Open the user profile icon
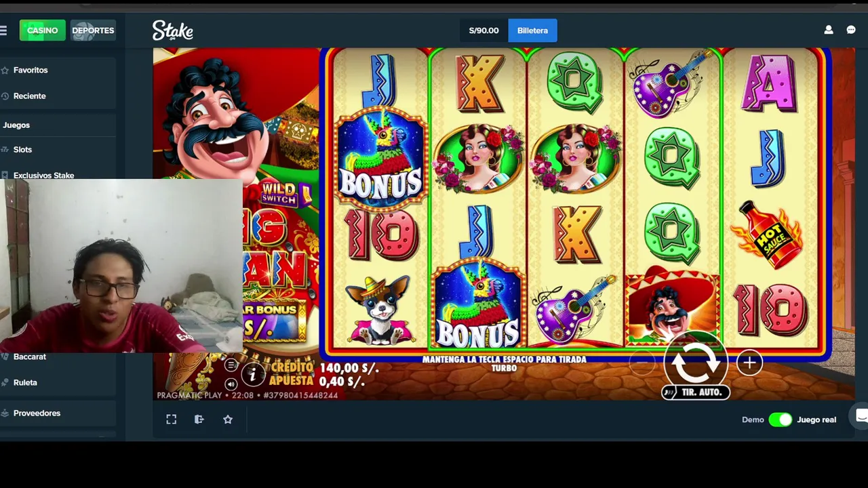 click(x=828, y=30)
